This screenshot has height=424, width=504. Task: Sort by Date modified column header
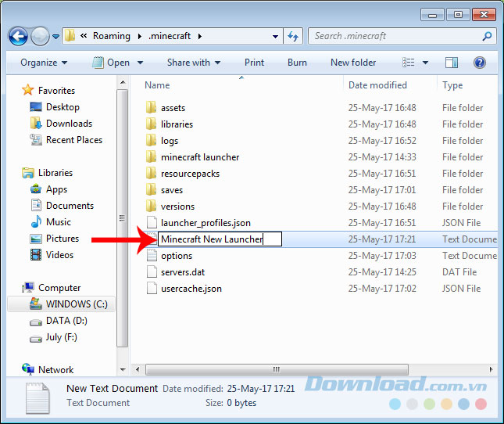point(377,85)
